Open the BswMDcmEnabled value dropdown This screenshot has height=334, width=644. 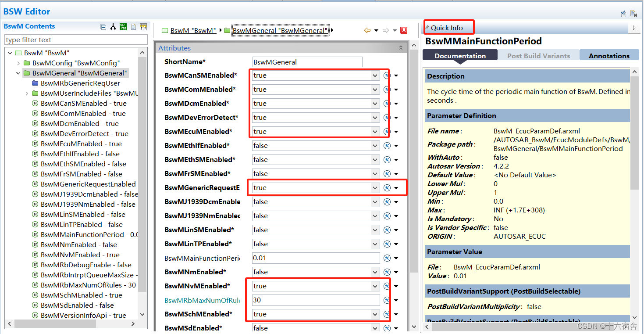click(x=375, y=104)
